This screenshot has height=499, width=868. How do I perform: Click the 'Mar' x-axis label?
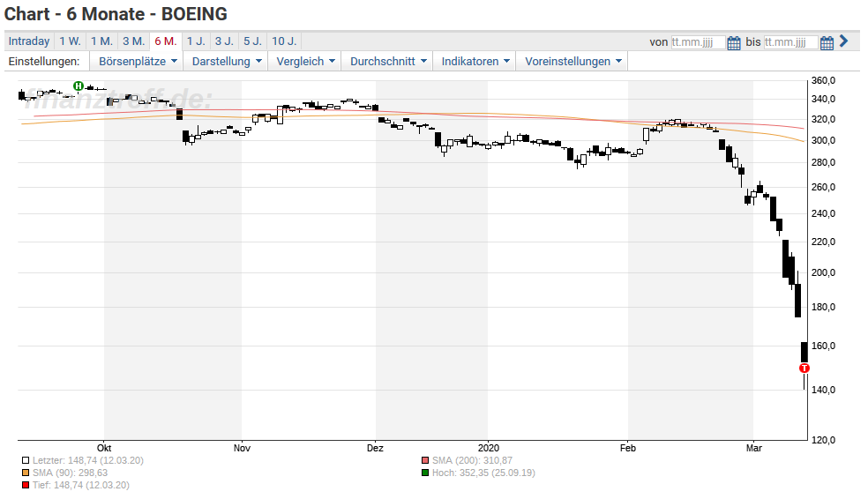pyautogui.click(x=754, y=448)
